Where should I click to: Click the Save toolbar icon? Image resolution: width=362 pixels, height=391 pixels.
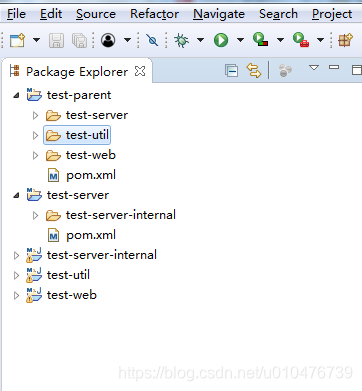click(56, 41)
